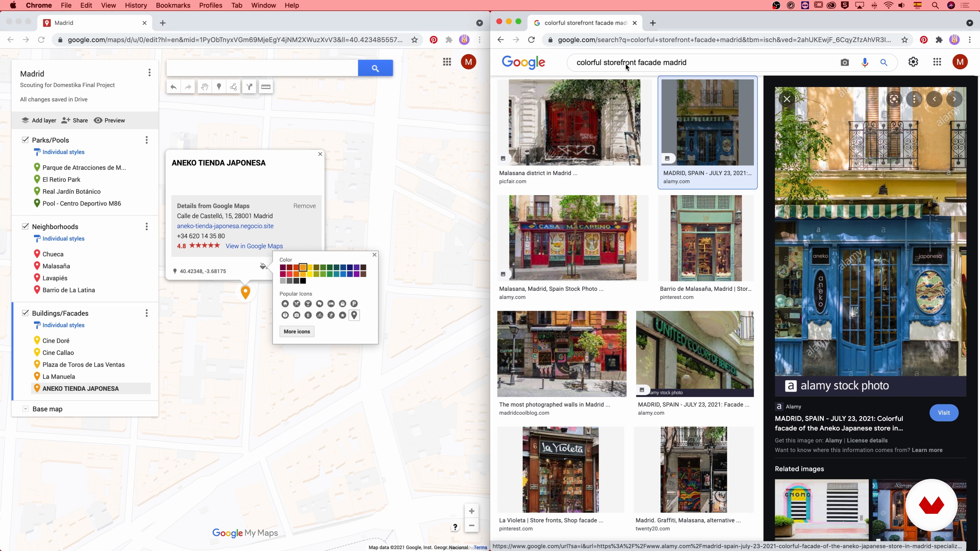The width and height of the screenshot is (980, 551).
Task: Open the History menu
Action: pyautogui.click(x=136, y=5)
